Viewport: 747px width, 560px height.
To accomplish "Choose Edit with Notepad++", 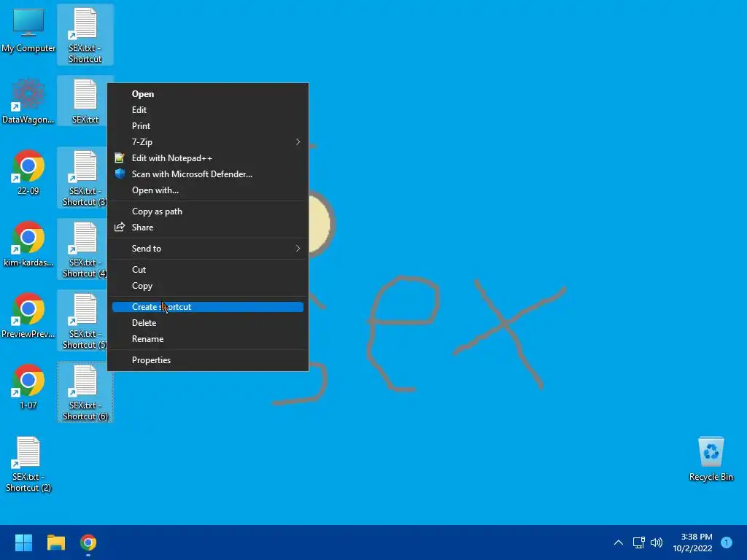I will pyautogui.click(x=208, y=158).
